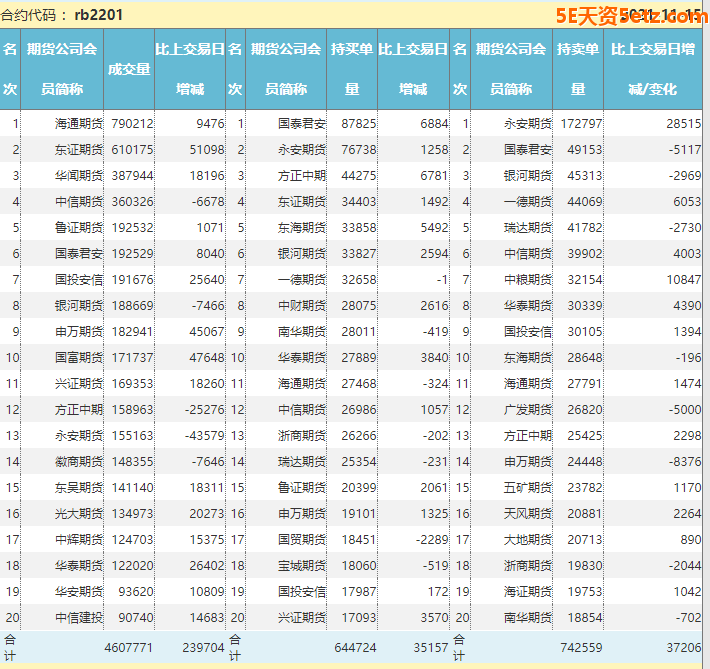Select the change value 25640
This screenshot has width=710, height=669.
click(207, 279)
